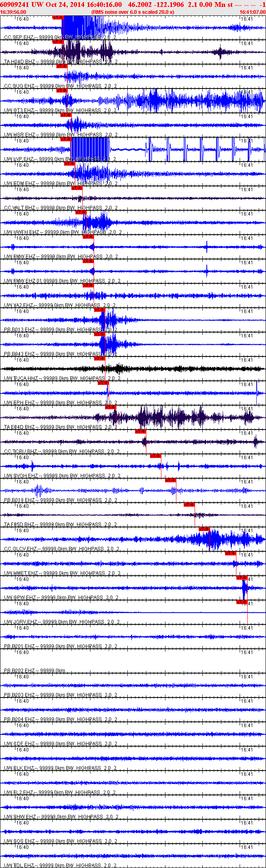Image resolution: width=266 pixels, height=868 pixels.
Task: Select the UW EPH EHZ station label
Action: [61, 403]
